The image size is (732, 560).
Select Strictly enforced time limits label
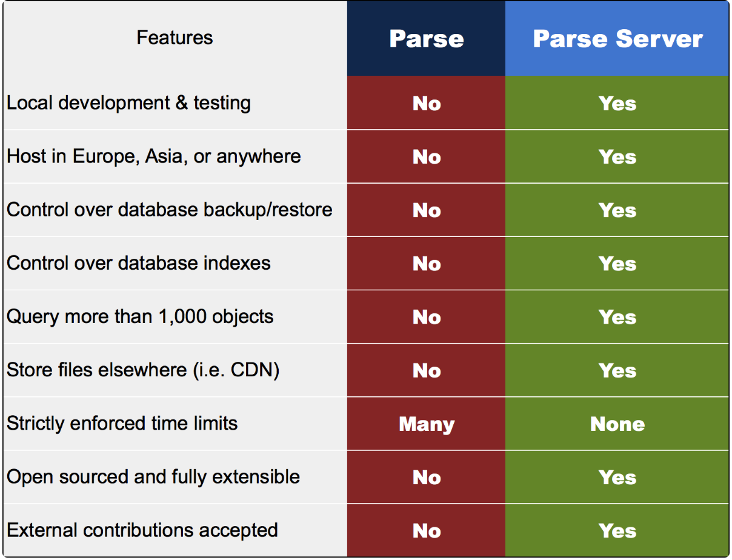coord(122,423)
